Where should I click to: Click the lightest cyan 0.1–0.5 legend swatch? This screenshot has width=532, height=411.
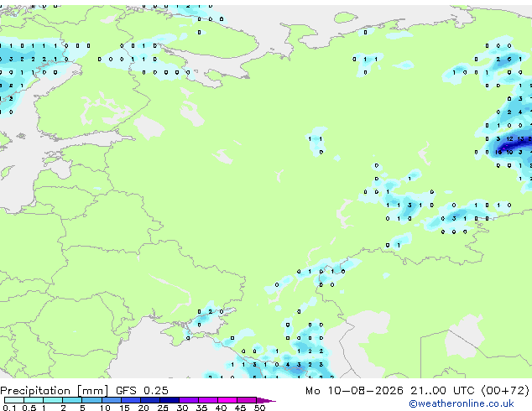[x=14, y=400]
